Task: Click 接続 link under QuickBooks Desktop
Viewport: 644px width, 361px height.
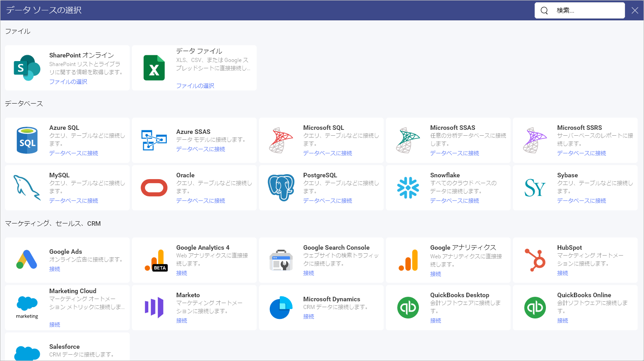Action: pyautogui.click(x=436, y=321)
